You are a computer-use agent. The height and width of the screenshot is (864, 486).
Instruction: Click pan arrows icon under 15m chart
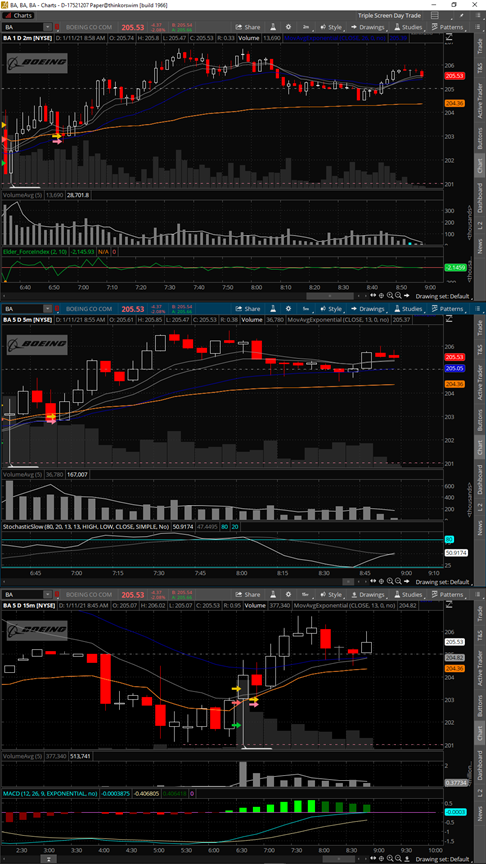[x=373, y=858]
